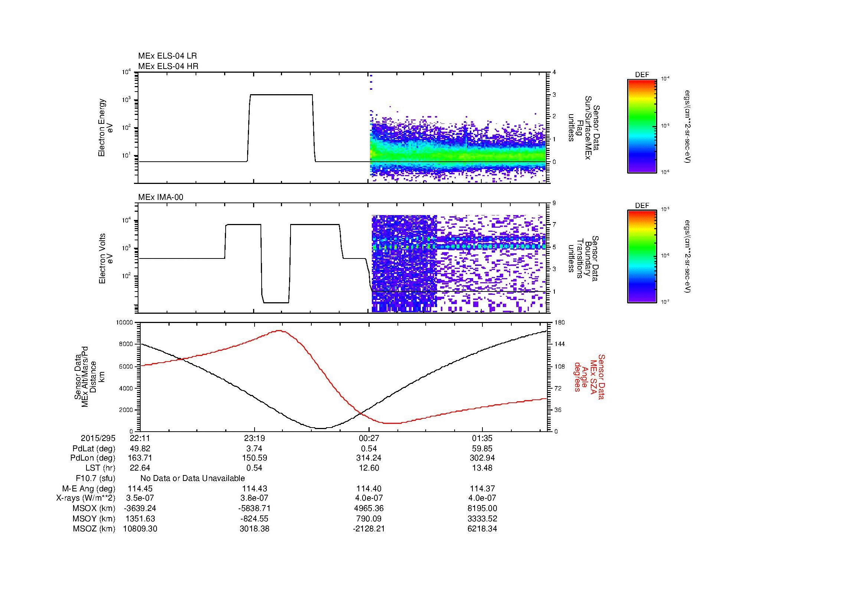Click the time tick label '00:27'
The image size is (868, 613).
369,438
